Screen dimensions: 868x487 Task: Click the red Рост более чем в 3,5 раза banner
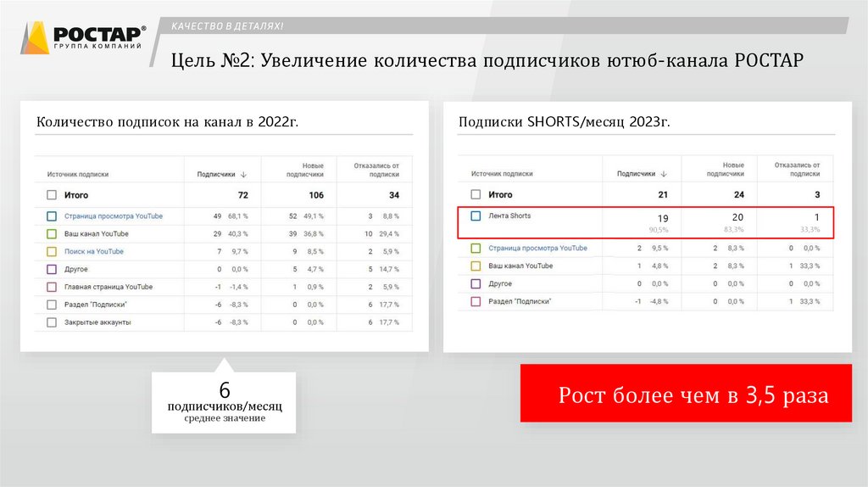click(x=686, y=393)
